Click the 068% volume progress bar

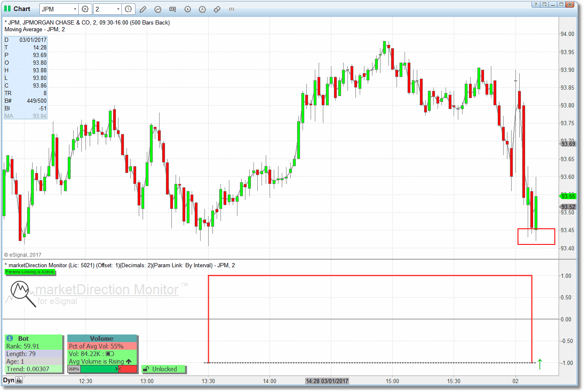coord(102,369)
